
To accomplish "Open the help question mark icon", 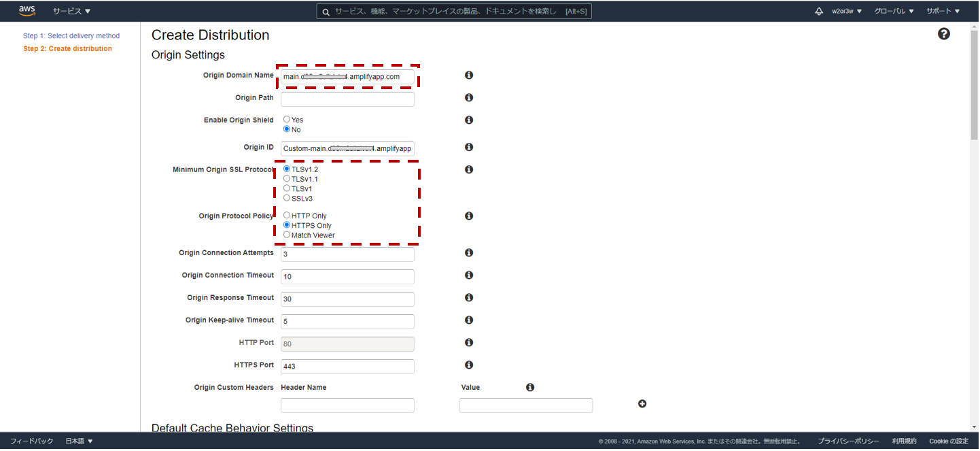I will [x=944, y=34].
